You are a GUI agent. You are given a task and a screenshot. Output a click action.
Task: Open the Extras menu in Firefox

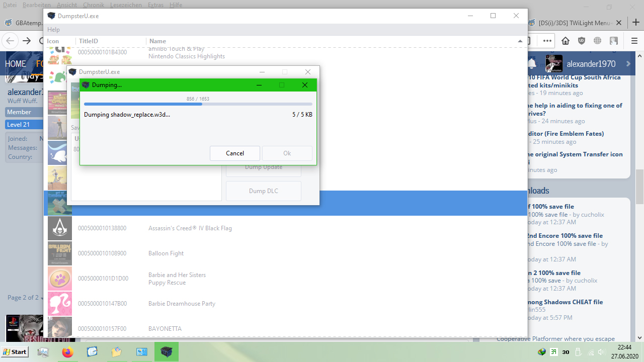coord(156,5)
